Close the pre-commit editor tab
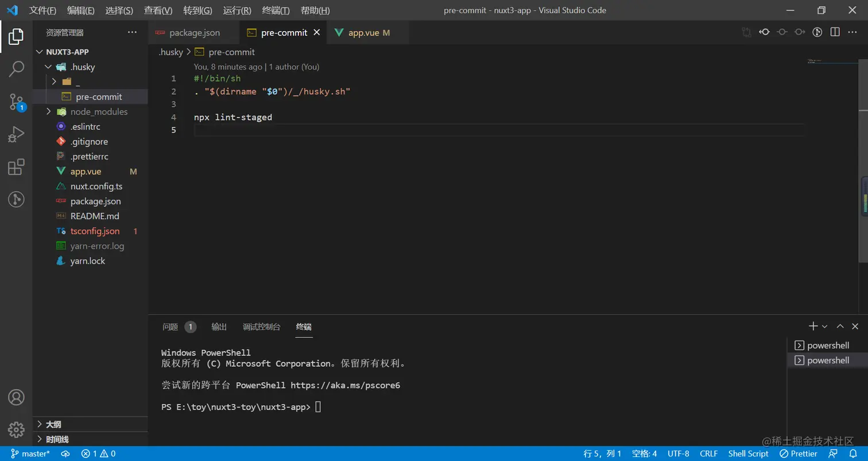868x461 pixels. 316,33
